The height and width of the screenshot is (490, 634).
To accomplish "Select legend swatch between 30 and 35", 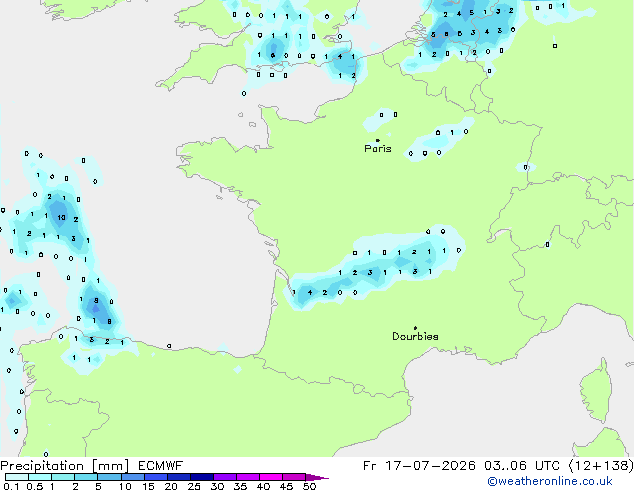I will click(224, 477).
